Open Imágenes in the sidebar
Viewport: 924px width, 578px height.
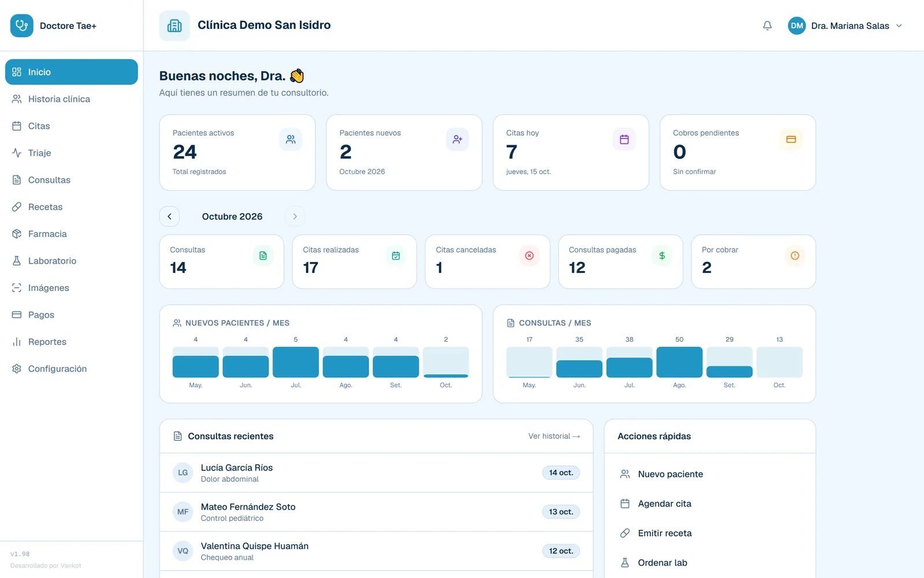(x=72, y=288)
